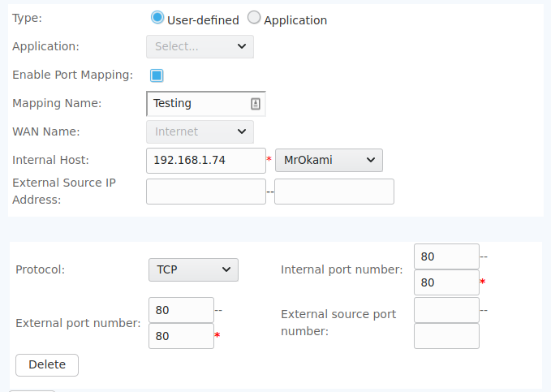Screen dimensions: 551x392
Task: Click the Internal port number end field
Action: pos(446,282)
